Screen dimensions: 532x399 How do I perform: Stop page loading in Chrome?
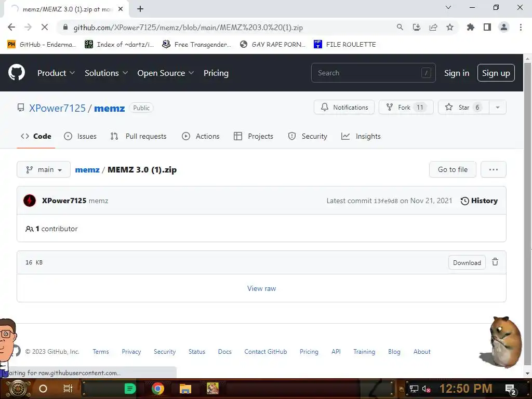[45, 27]
